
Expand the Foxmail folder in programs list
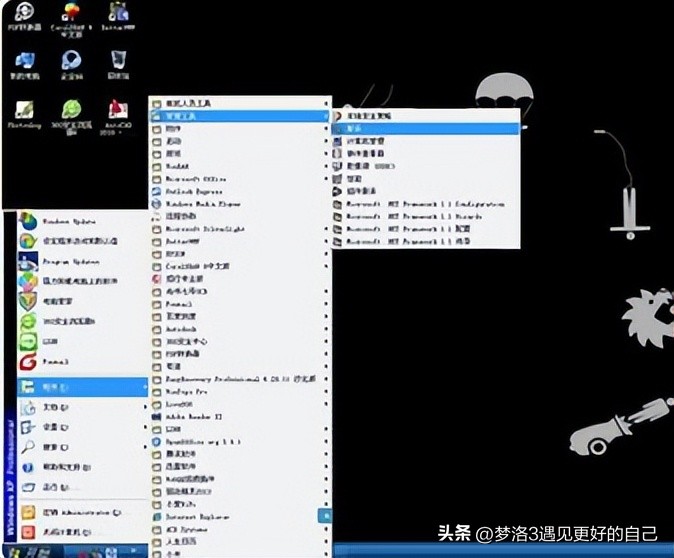[x=241, y=304]
